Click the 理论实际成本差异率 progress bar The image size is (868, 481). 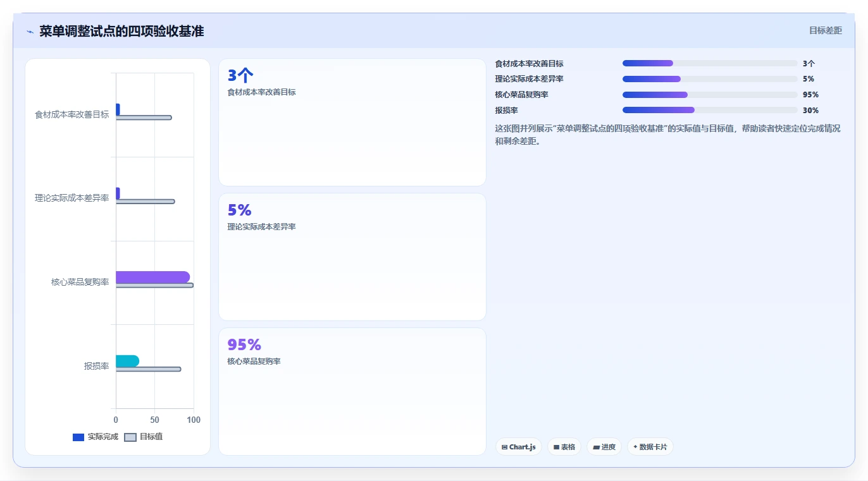[x=710, y=79]
